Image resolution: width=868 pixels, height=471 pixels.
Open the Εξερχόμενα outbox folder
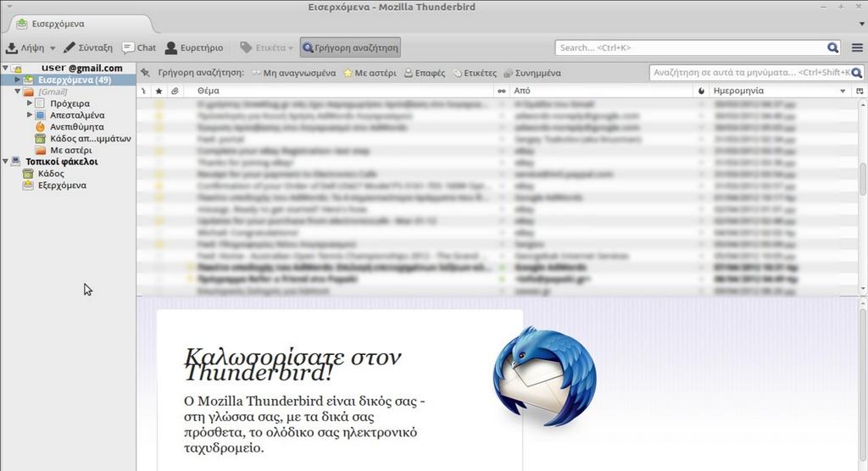click(x=62, y=186)
